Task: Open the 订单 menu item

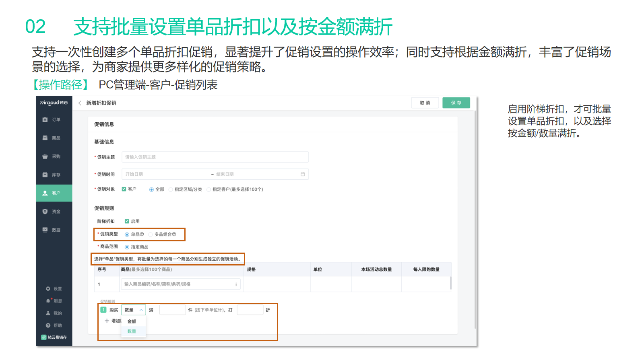Action: click(54, 119)
